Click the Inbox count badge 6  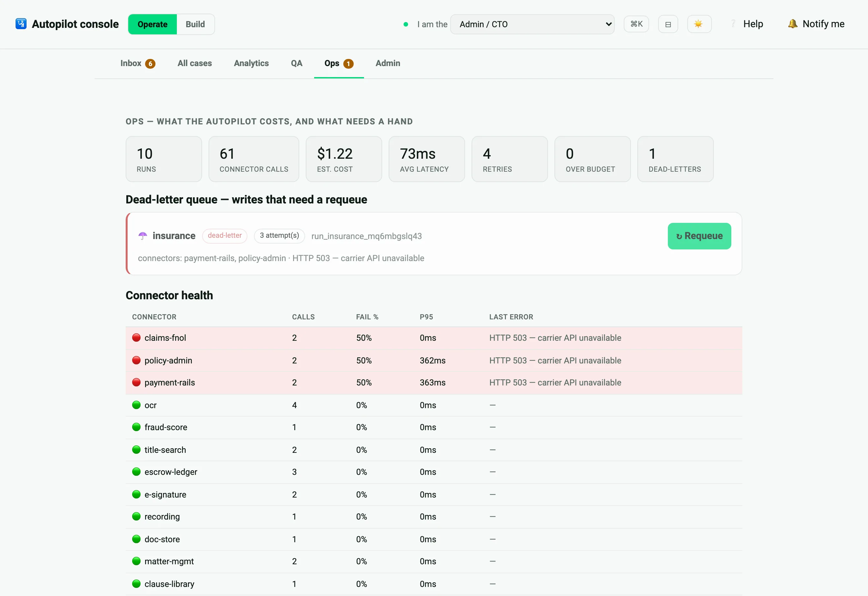click(150, 63)
